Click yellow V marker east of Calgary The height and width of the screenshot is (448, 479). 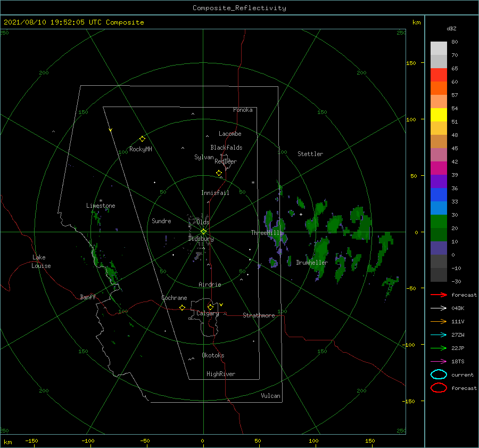(221, 305)
